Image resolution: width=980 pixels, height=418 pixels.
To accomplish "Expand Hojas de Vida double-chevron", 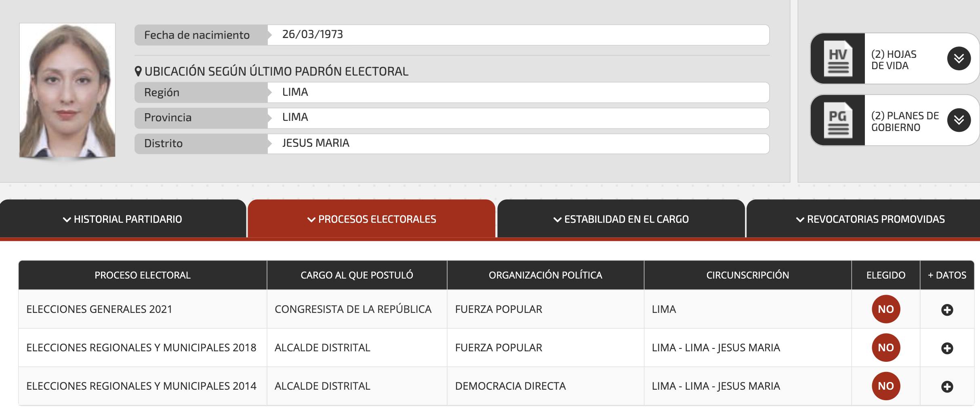I will click(959, 59).
